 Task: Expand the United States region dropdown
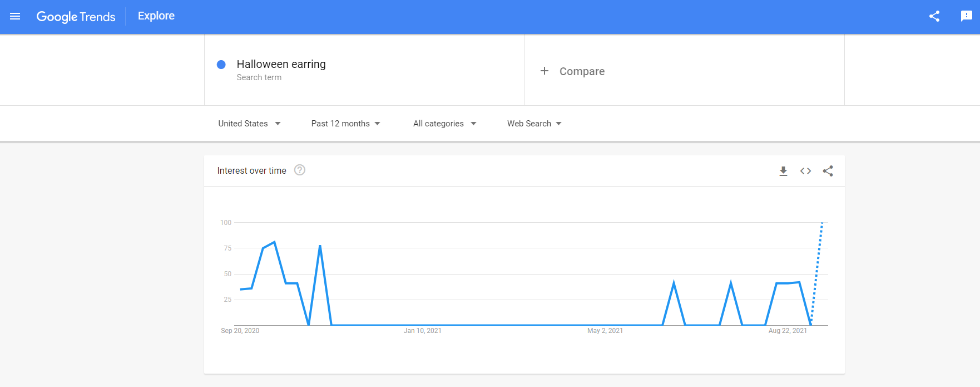click(x=249, y=124)
